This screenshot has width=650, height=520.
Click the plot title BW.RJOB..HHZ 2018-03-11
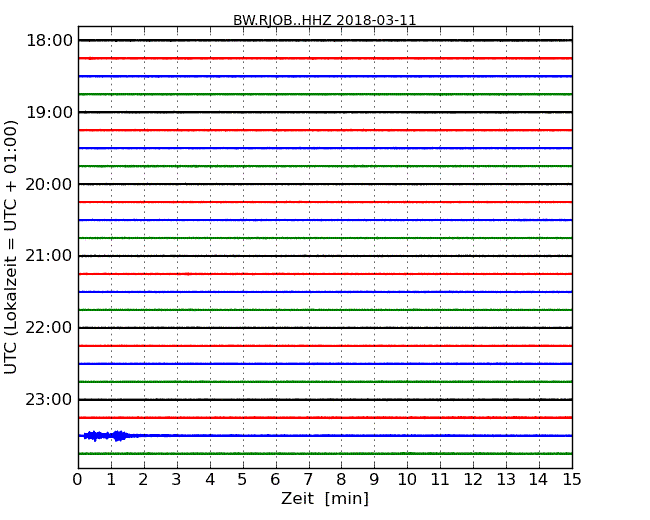(325, 20)
